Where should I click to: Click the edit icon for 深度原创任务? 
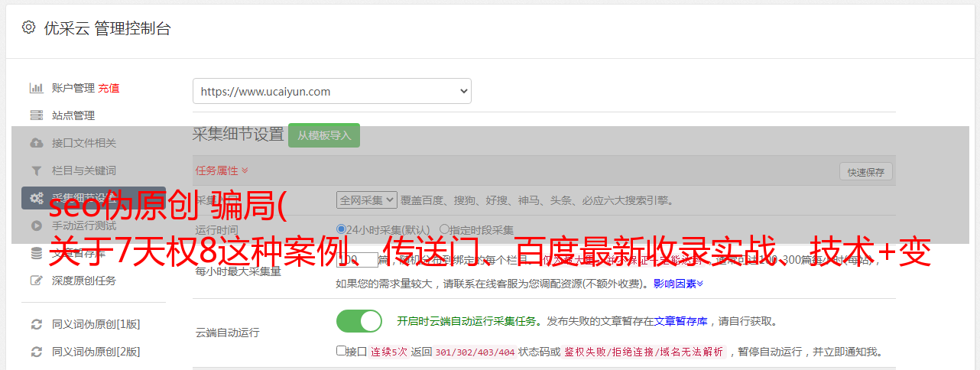36,281
